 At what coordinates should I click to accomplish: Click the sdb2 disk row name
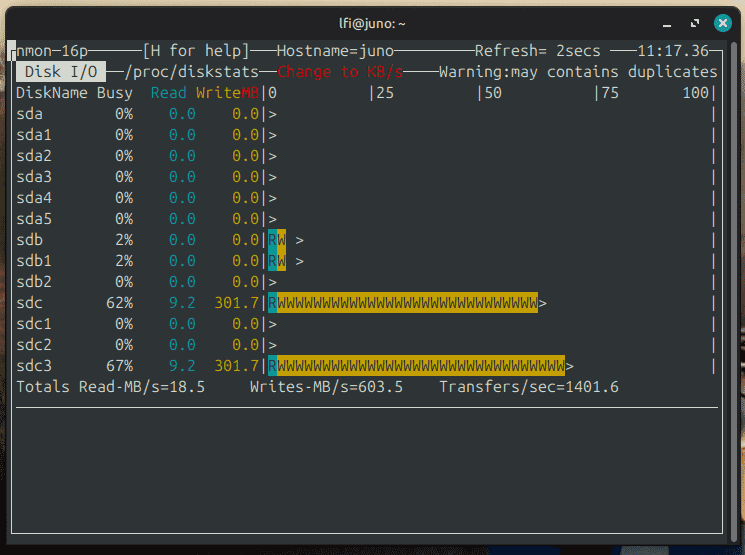coord(34,282)
